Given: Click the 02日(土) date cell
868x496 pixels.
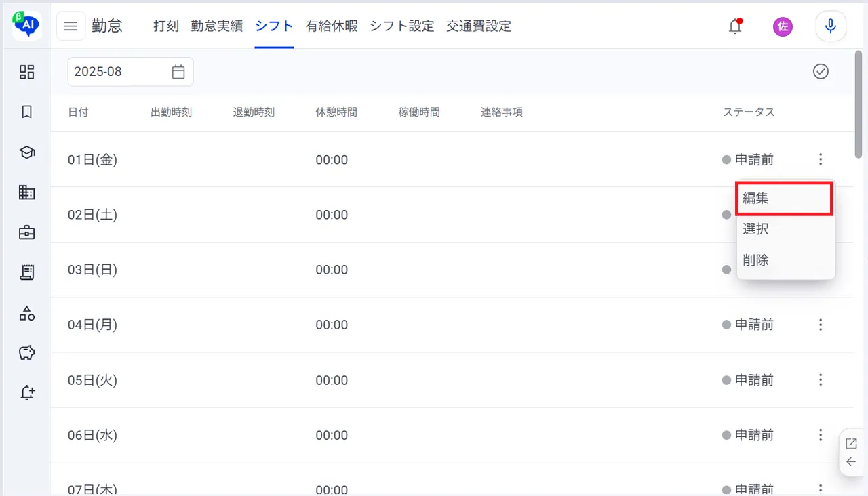Looking at the screenshot, I should click(x=93, y=215).
